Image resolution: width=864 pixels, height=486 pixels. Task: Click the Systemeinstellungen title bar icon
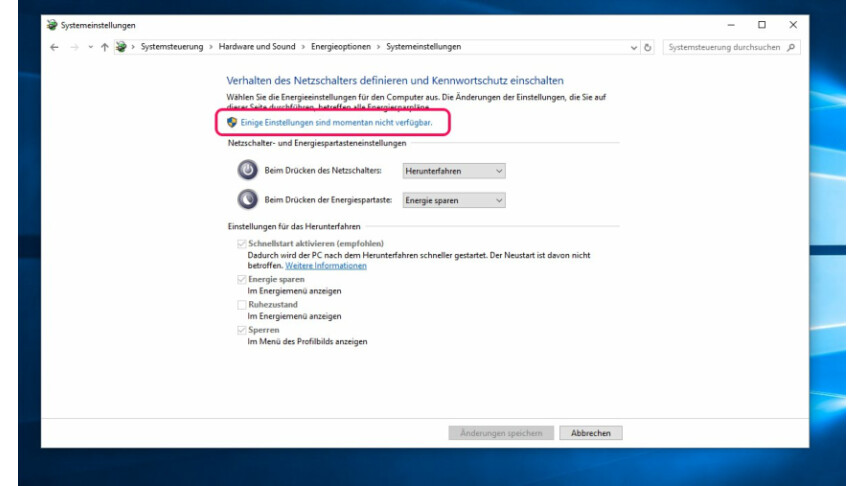[x=52, y=25]
